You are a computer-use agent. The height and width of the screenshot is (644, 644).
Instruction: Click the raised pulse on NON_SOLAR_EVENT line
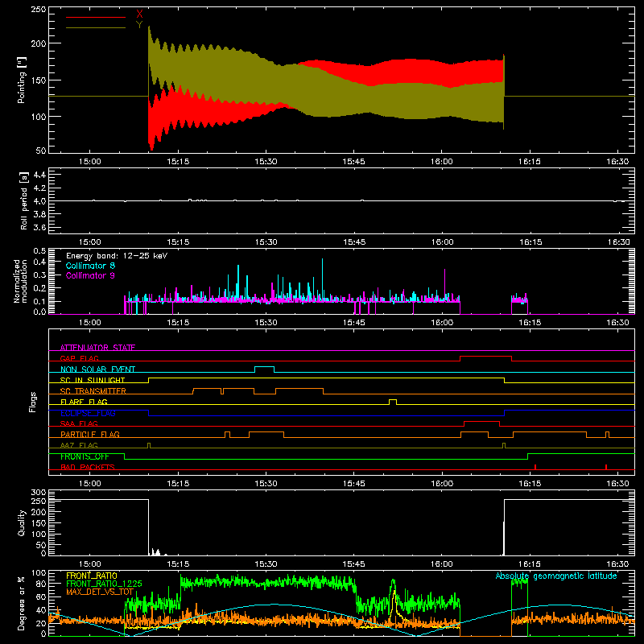265,369
